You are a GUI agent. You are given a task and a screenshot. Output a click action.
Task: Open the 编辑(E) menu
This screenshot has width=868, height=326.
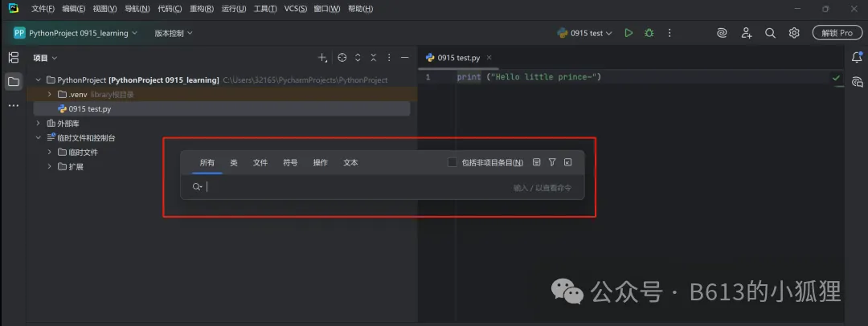[74, 9]
